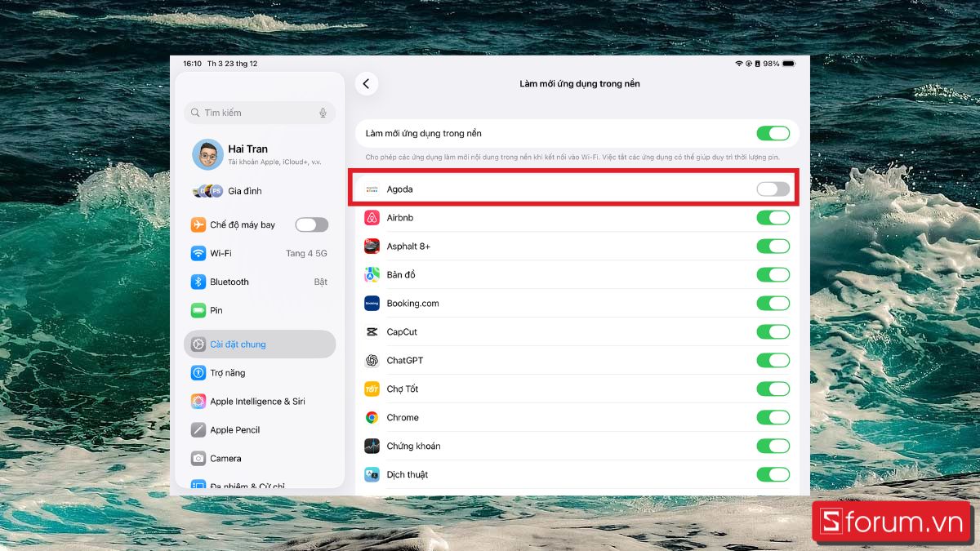Image resolution: width=980 pixels, height=551 pixels.
Task: Click the Cài đặt chung gear icon
Action: coord(198,344)
